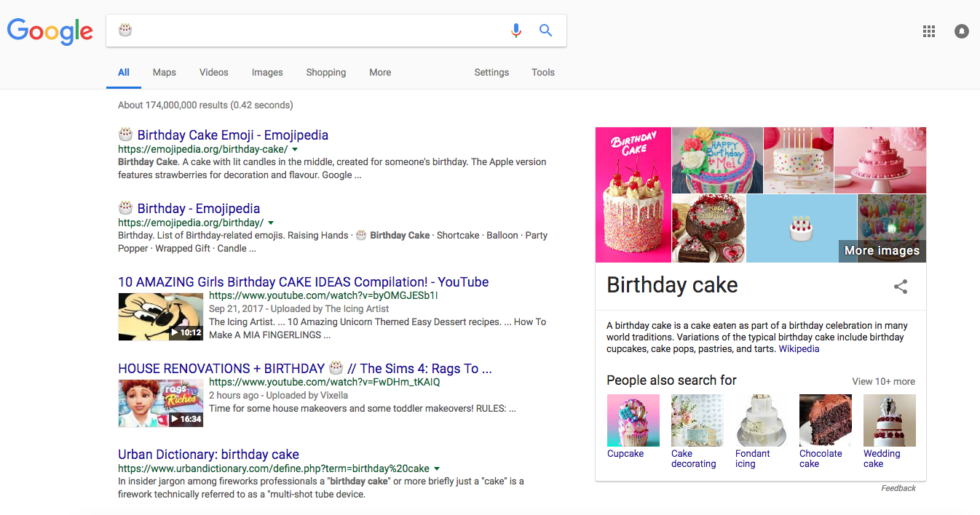Viewport: 980px width, 515px height.
Task: Click the Fondant icing text link
Action: (x=753, y=459)
